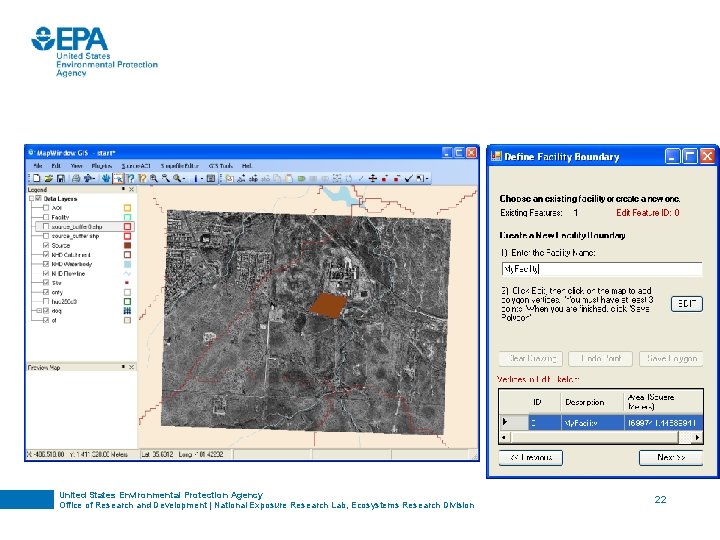Image resolution: width=720 pixels, height=540 pixels.
Task: Uncheck the doq layer checkbox
Action: [x=46, y=311]
